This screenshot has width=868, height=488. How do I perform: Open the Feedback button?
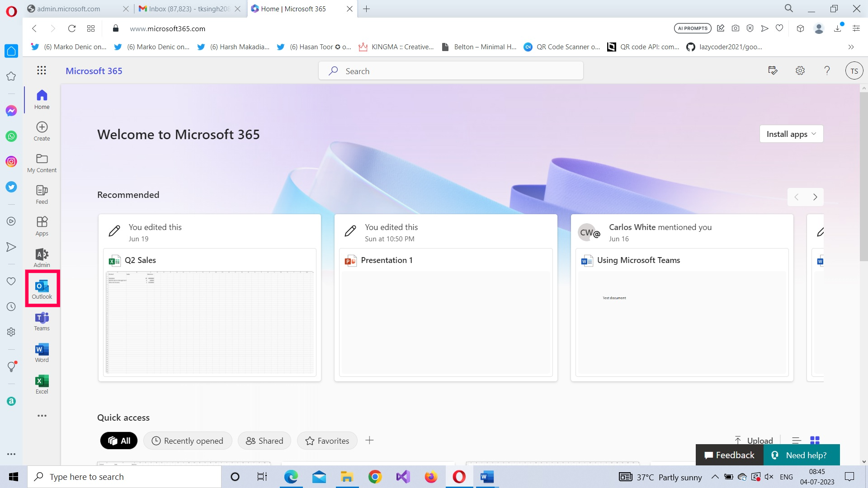pos(729,455)
